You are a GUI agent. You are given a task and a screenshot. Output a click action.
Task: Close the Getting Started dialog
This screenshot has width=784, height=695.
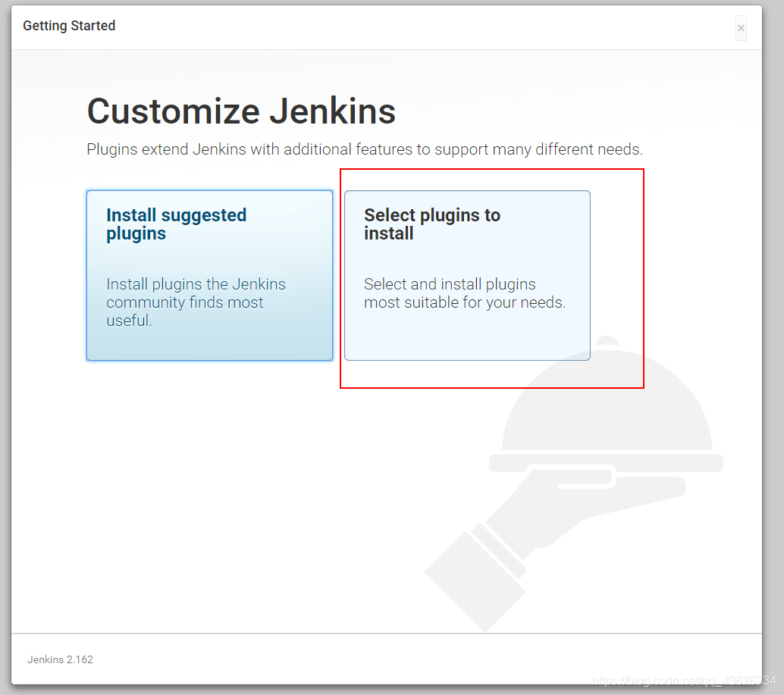pos(741,28)
